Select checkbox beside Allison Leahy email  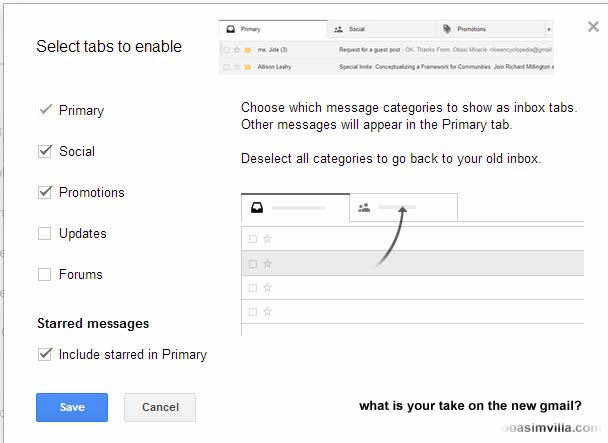[226, 66]
